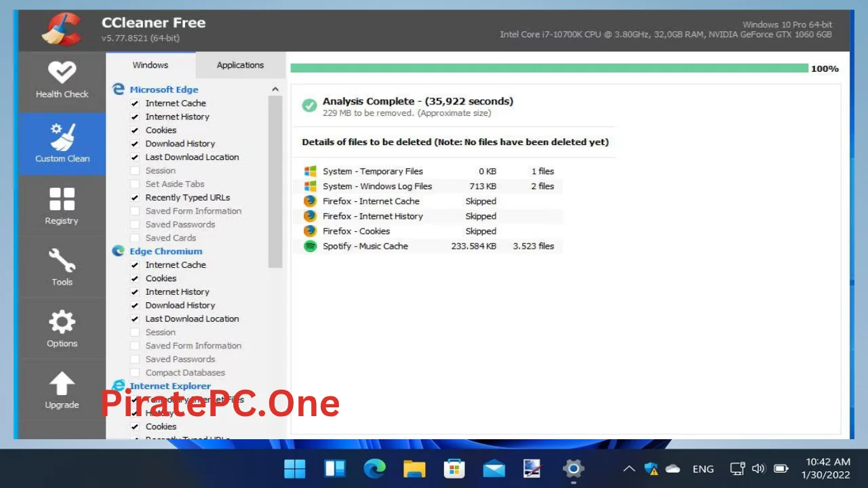Click the Firefox icon beside Firefox - Cookies
Image resolution: width=868 pixels, height=488 pixels.
(310, 230)
